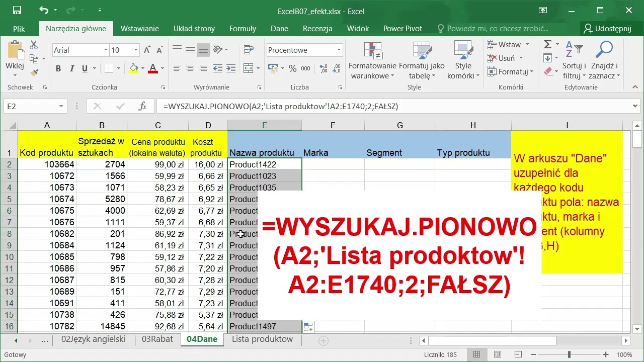Apply the red font color
644x362 pixels.
152,68
